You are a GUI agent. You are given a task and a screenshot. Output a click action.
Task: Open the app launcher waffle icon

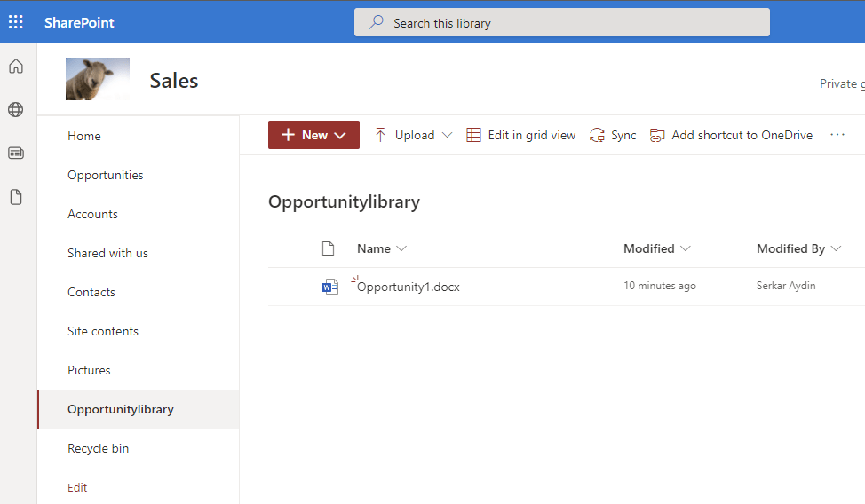(x=15, y=22)
